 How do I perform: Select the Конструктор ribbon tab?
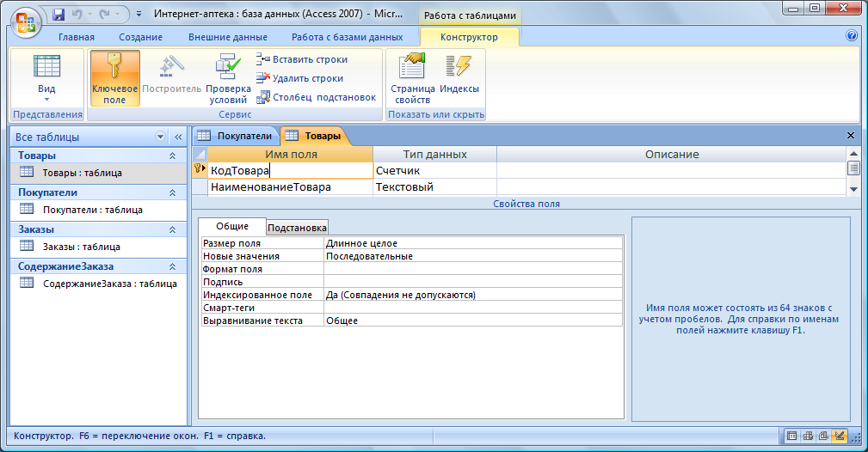[469, 37]
